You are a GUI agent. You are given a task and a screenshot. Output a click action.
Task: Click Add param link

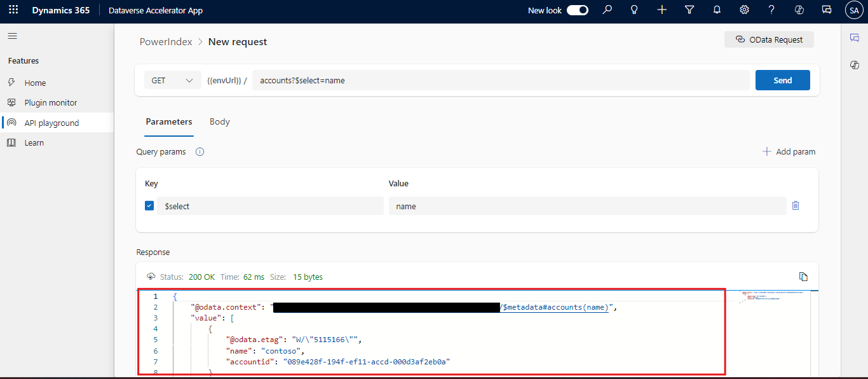coord(789,152)
